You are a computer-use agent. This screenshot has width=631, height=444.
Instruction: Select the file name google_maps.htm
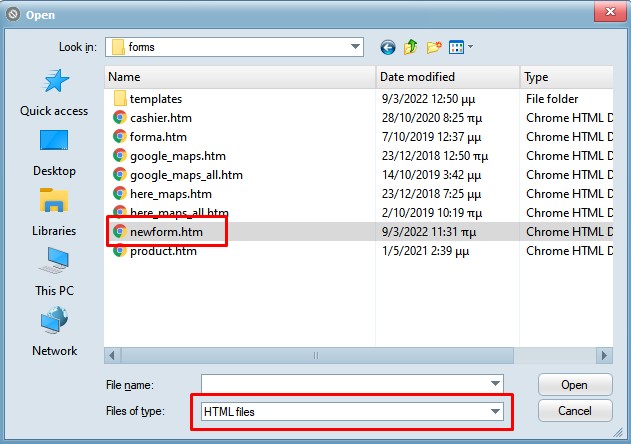(x=178, y=156)
